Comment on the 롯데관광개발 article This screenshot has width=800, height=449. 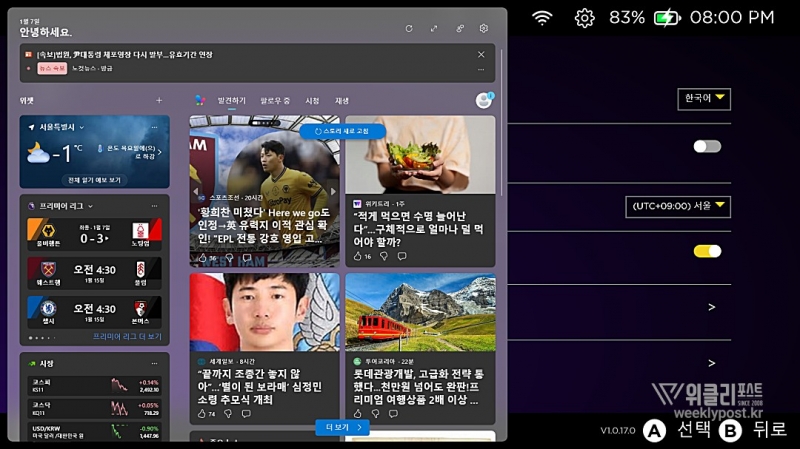coord(393,414)
